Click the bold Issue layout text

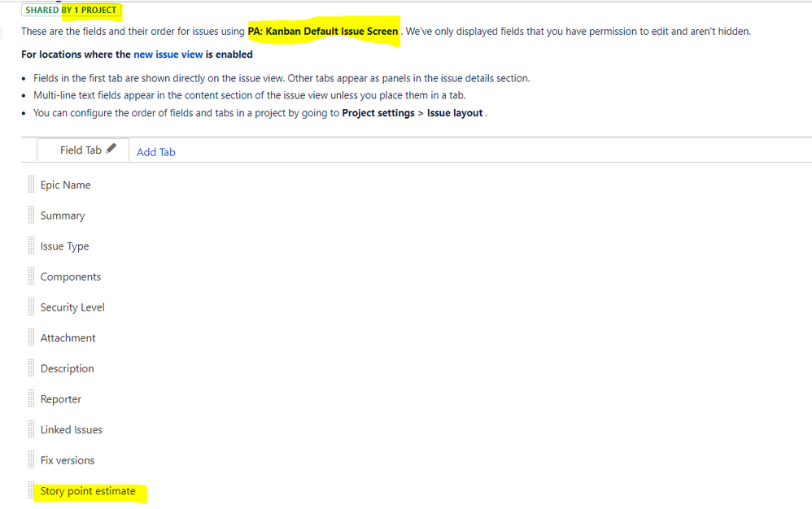[x=455, y=113]
